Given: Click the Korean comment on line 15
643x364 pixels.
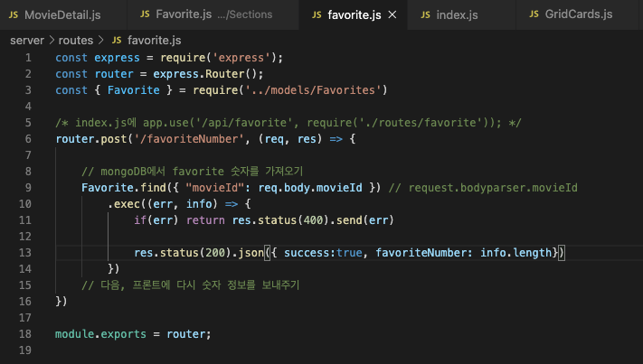Looking at the screenshot, I should 190,285.
